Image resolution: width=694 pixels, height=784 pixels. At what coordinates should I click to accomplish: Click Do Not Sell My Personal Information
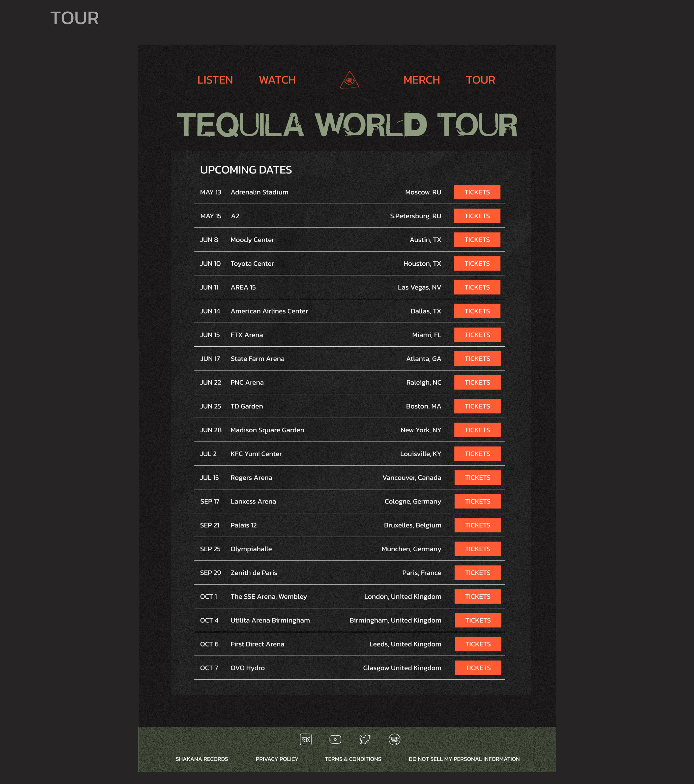click(x=464, y=759)
